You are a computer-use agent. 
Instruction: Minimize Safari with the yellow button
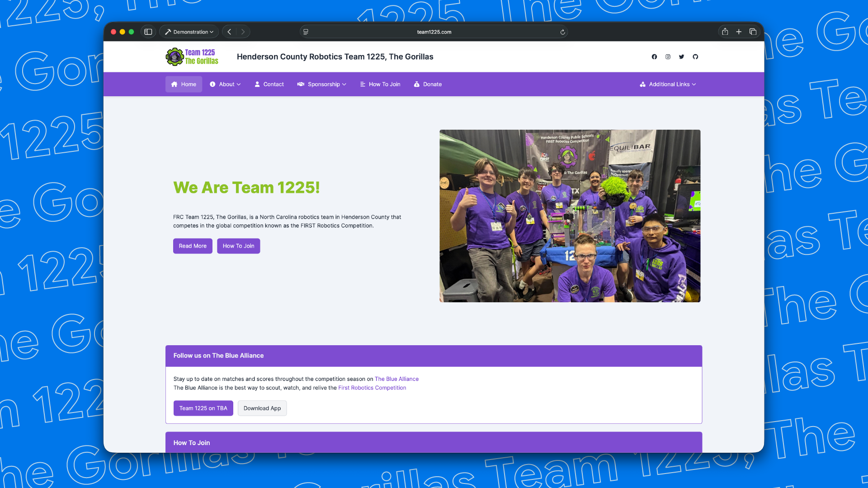pos(123,32)
